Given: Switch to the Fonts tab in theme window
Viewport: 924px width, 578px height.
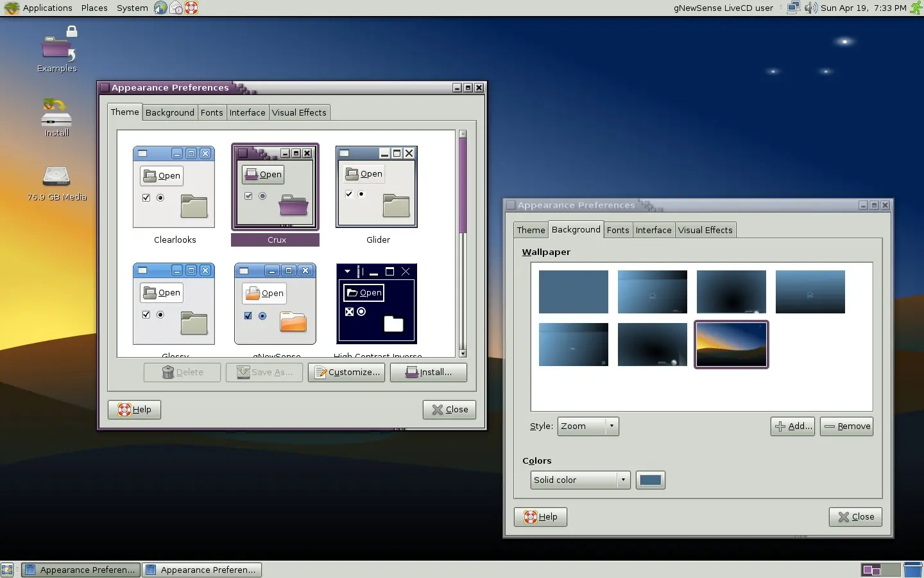Looking at the screenshot, I should [212, 113].
